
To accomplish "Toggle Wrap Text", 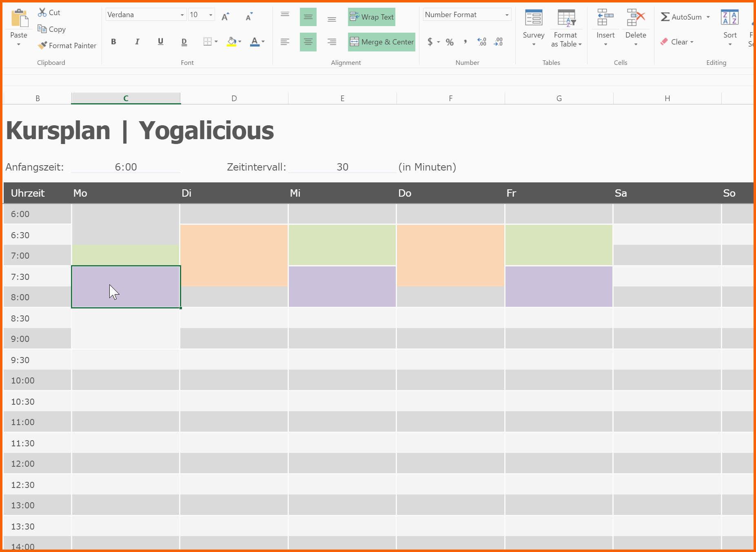I will tap(372, 17).
